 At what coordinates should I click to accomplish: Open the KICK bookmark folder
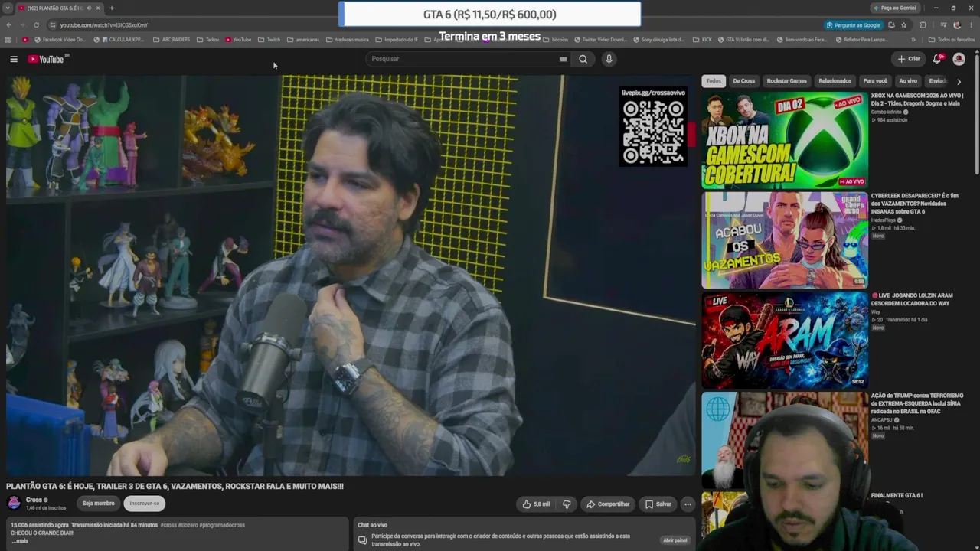(702, 40)
